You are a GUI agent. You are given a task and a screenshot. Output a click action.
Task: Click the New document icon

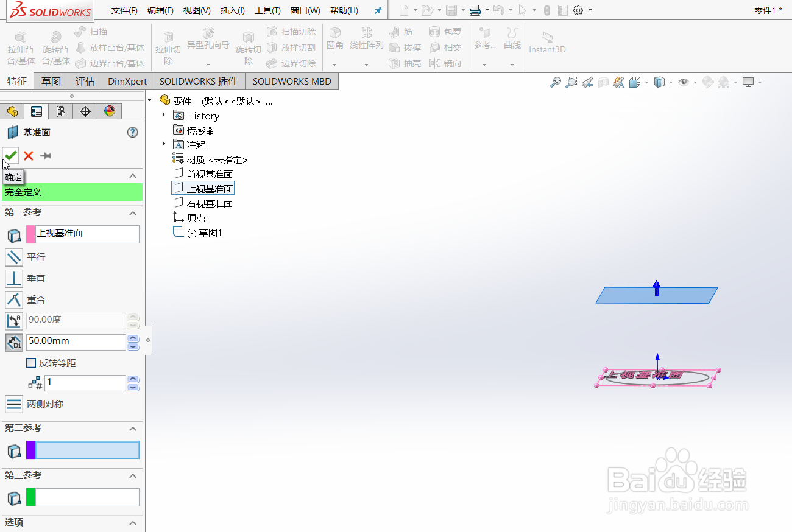pyautogui.click(x=405, y=10)
